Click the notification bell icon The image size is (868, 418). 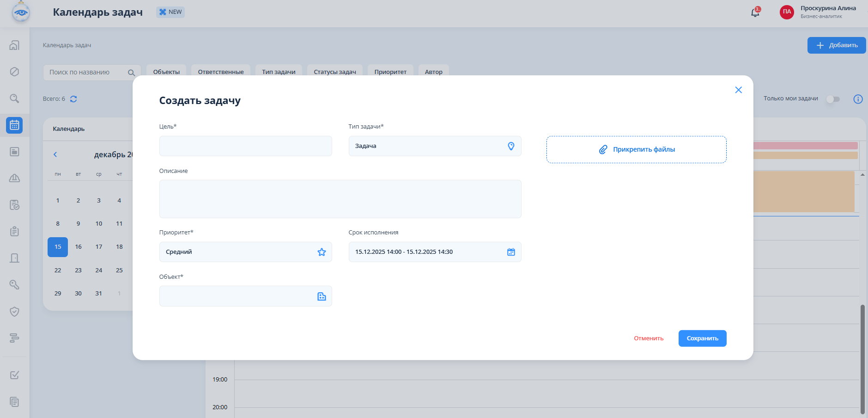[755, 12]
